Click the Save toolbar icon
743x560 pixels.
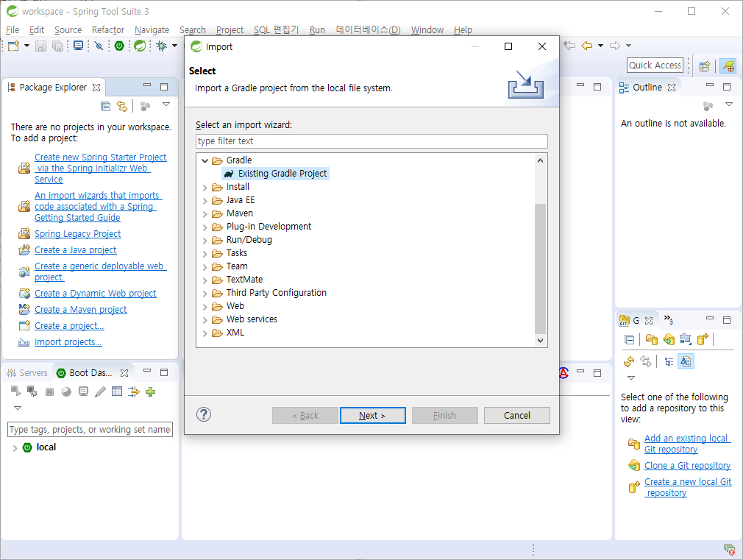[x=40, y=46]
